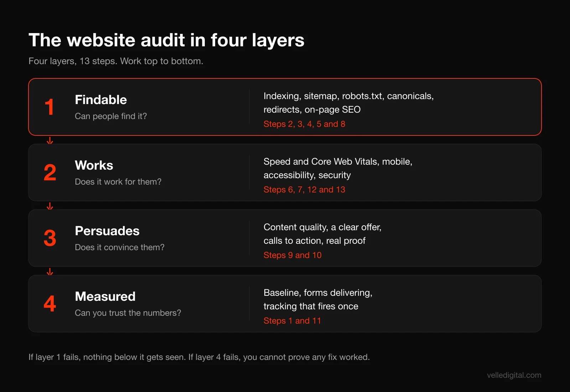Click 'Steps 9 and 10'
The width and height of the screenshot is (570, 392).
click(292, 255)
